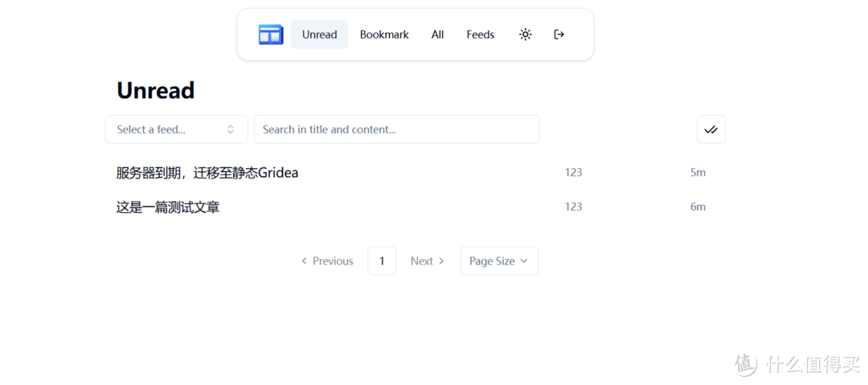Click the Page Size chevron arrow
Viewport: 868px width, 385px height.
tap(524, 261)
